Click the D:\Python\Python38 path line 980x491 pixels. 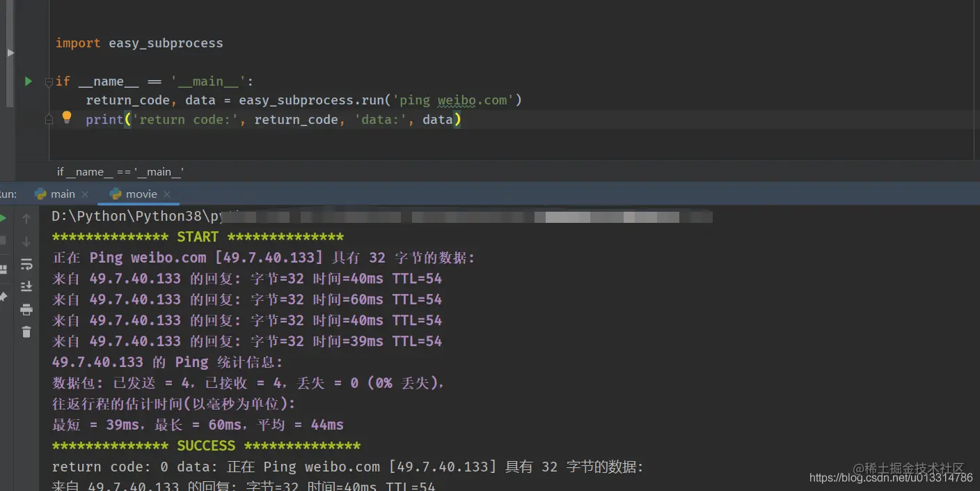click(382, 217)
